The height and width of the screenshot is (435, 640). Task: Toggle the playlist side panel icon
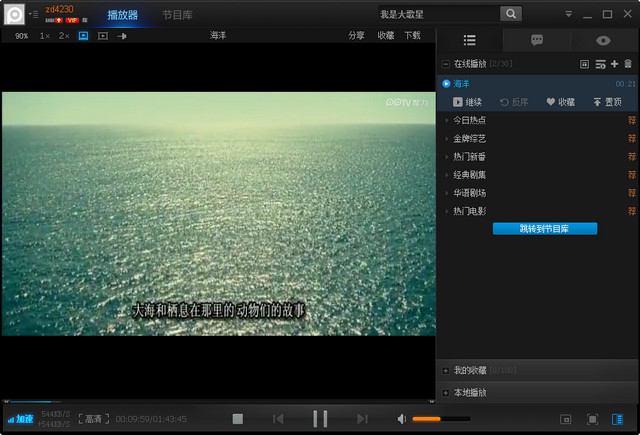[x=618, y=419]
